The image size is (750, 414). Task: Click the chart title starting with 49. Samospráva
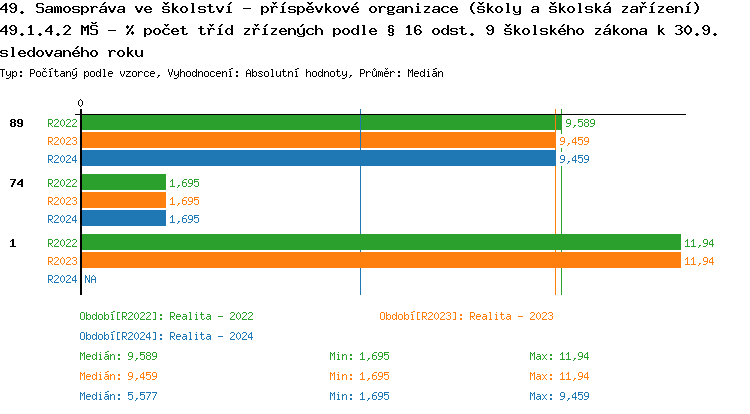[350, 9]
